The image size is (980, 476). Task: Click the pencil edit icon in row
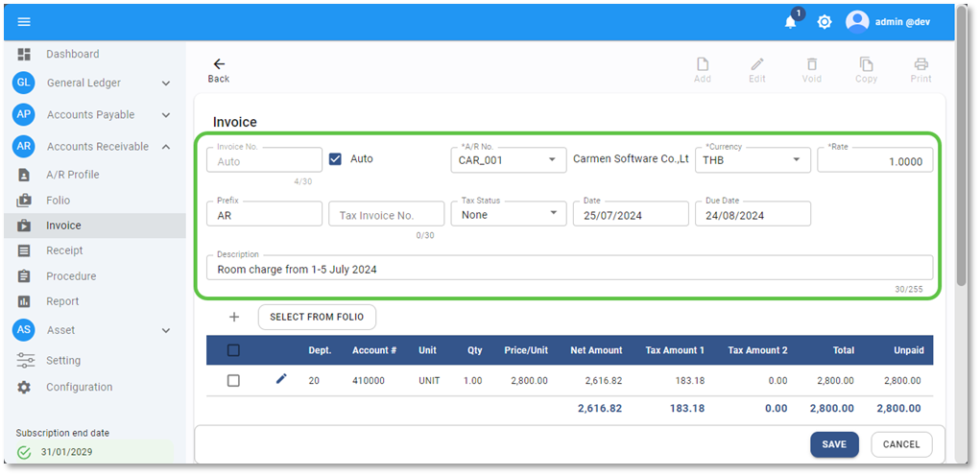click(281, 379)
